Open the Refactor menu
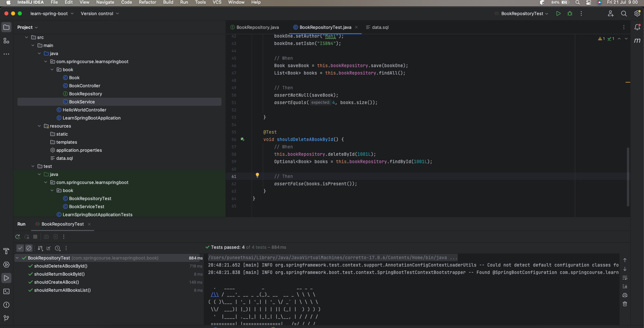Viewport: 644px width, 328px height. click(148, 2)
